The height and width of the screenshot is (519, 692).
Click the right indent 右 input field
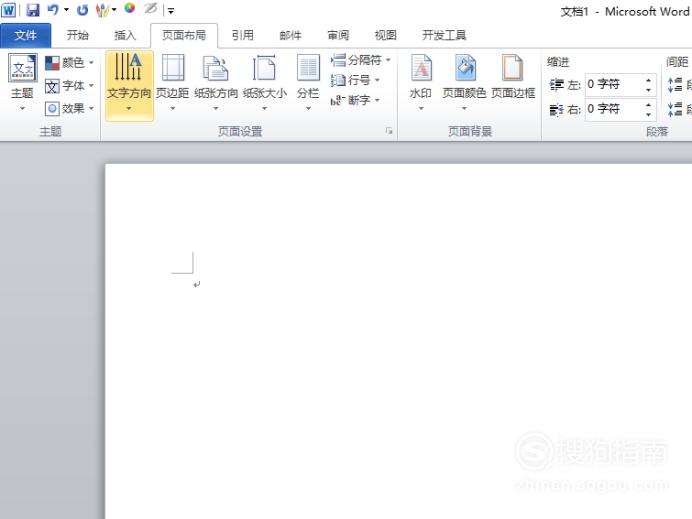(614, 109)
